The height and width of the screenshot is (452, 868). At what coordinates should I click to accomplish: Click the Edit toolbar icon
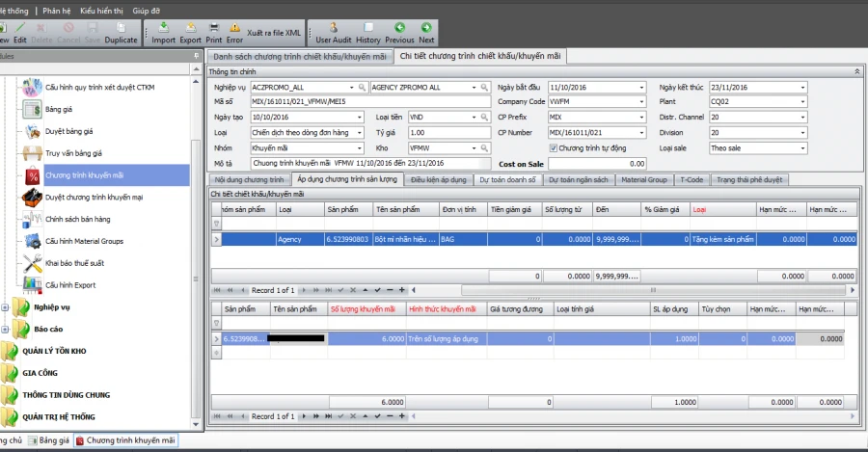click(20, 28)
